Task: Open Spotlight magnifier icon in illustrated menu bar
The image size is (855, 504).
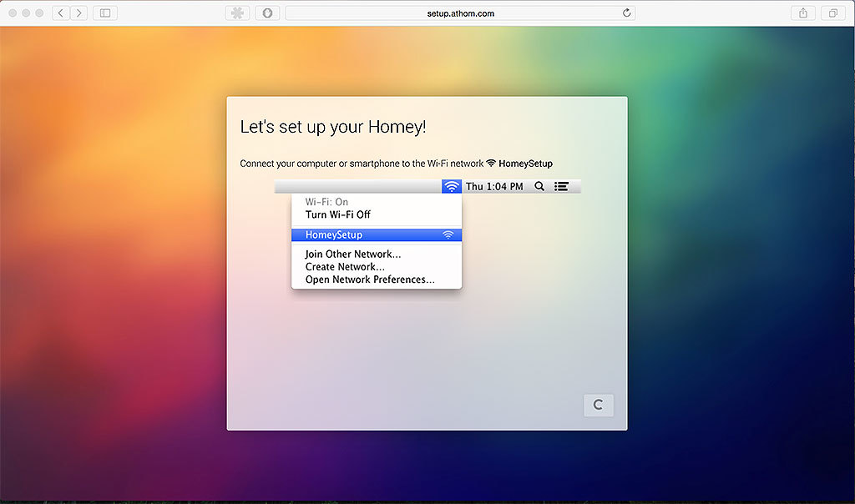Action: [x=539, y=186]
